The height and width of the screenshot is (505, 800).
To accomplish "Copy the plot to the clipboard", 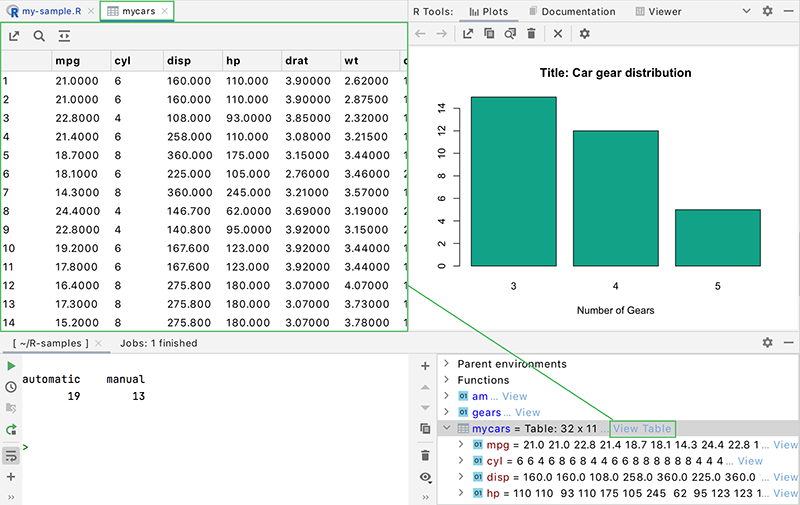I will point(489,34).
